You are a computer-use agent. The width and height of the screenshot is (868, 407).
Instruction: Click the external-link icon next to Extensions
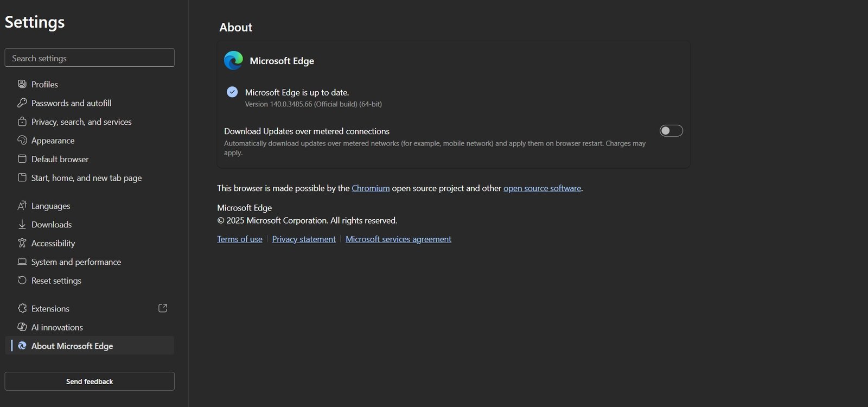163,308
